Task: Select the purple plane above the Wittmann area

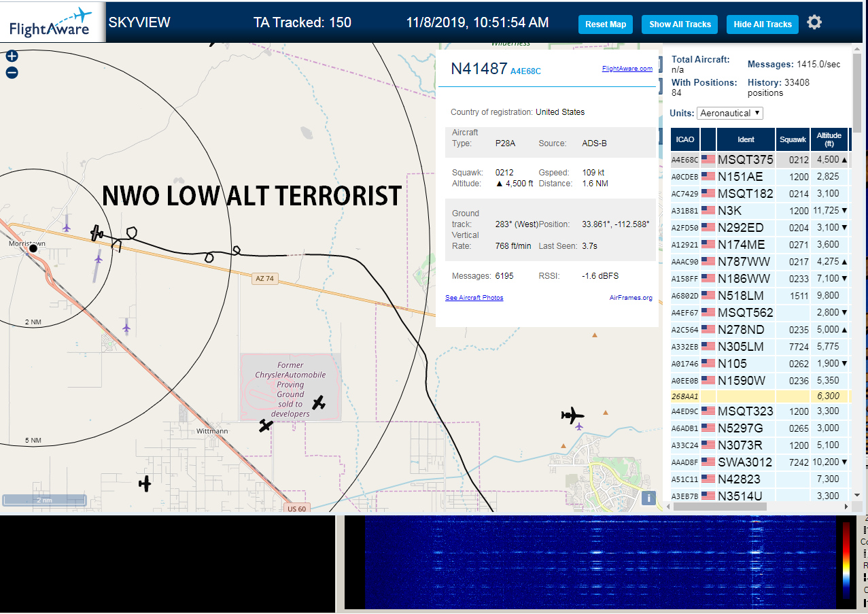Action: 126,328
